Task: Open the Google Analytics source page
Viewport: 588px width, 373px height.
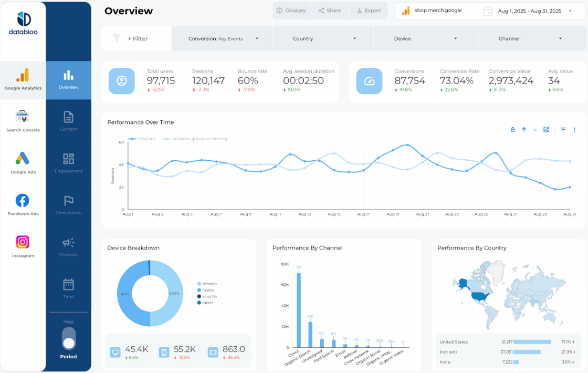Action: point(23,80)
